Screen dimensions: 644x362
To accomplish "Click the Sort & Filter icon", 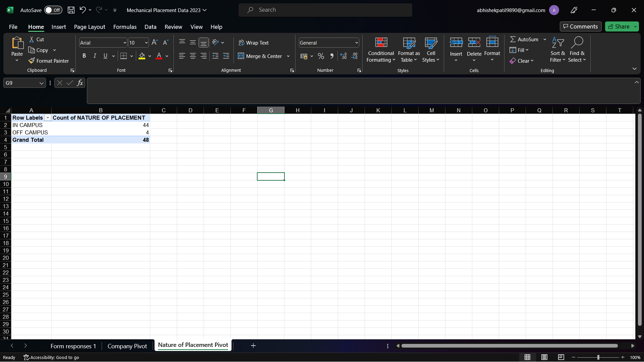I will coord(557,50).
